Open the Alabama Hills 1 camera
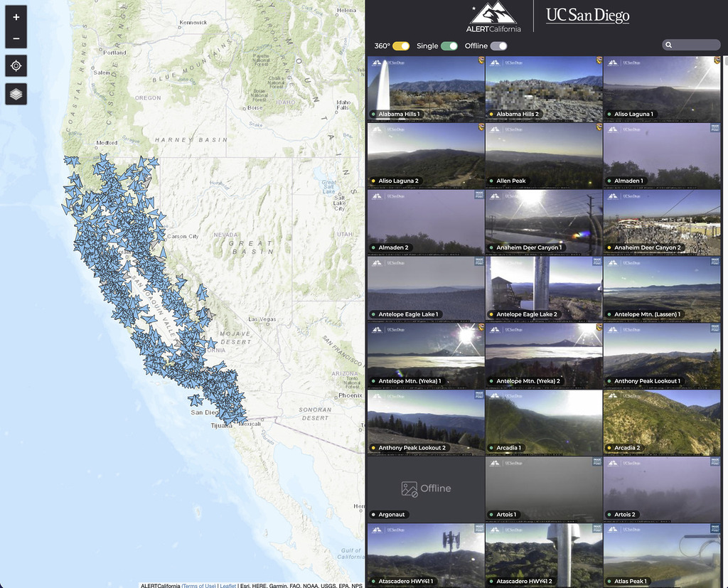 pos(425,88)
